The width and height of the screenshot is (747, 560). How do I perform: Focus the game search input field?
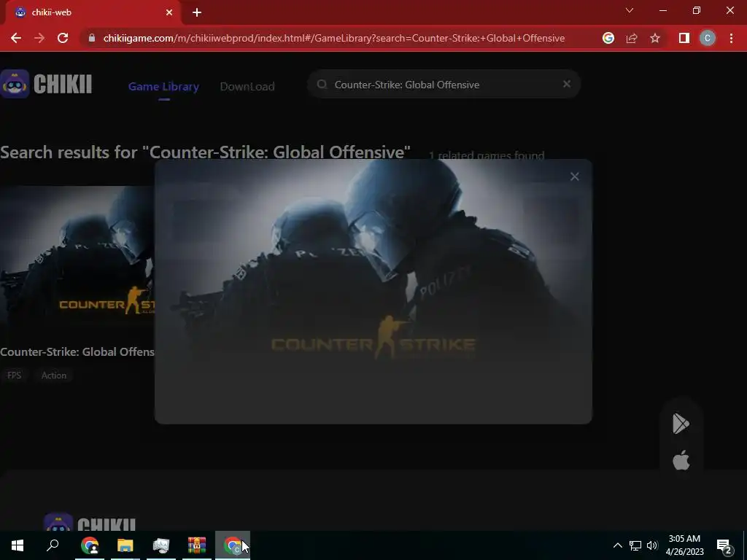tap(444, 85)
